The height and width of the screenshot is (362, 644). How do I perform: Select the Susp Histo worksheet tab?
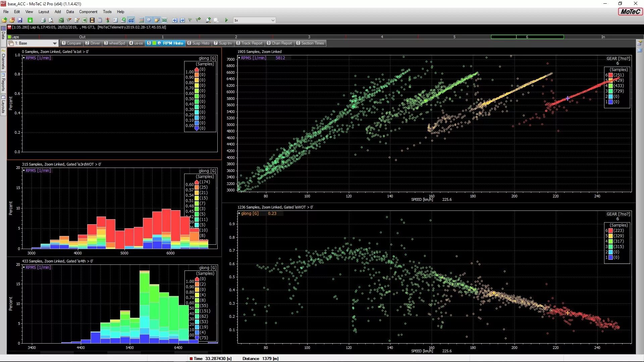(198, 43)
